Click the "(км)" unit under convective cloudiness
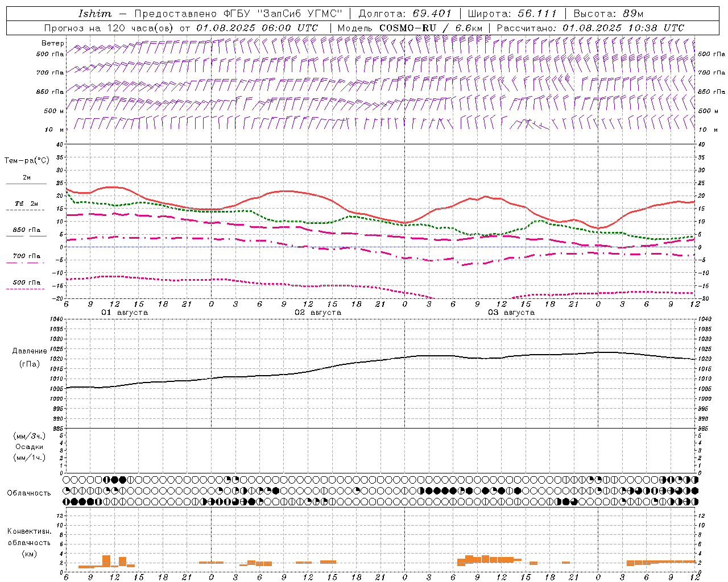 tap(29, 554)
